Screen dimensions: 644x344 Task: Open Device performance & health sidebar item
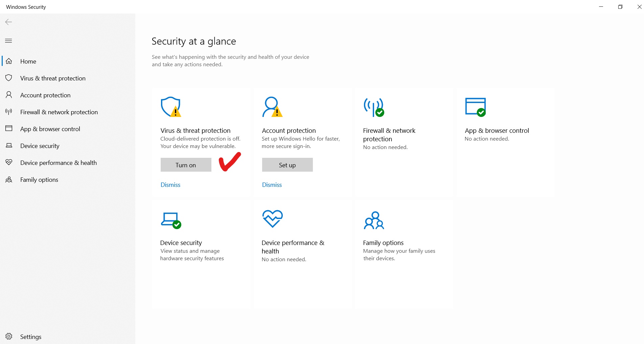(x=58, y=163)
